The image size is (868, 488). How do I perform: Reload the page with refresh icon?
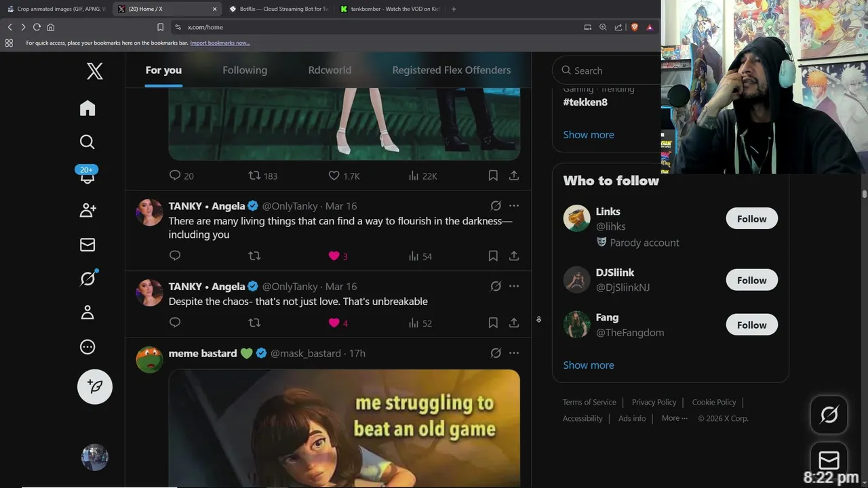[37, 27]
